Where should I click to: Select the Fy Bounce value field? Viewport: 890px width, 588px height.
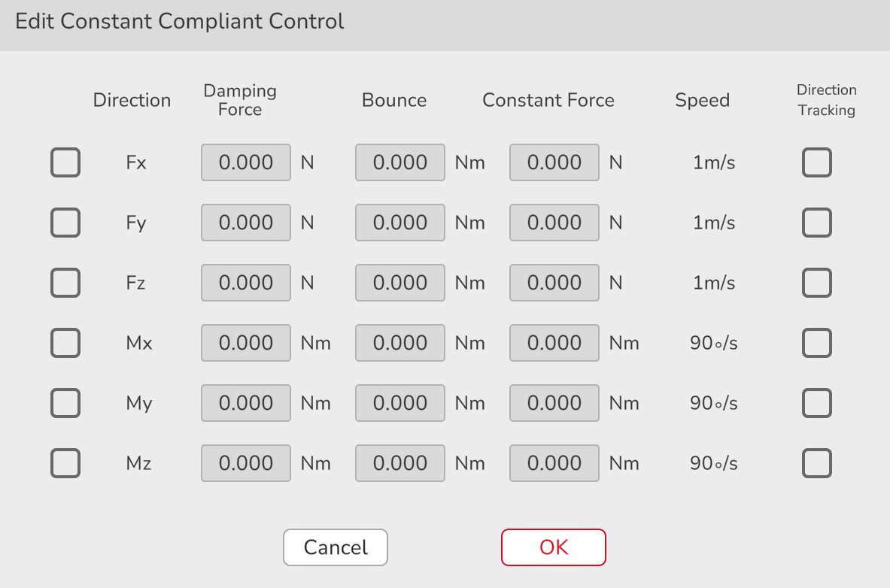(x=400, y=223)
